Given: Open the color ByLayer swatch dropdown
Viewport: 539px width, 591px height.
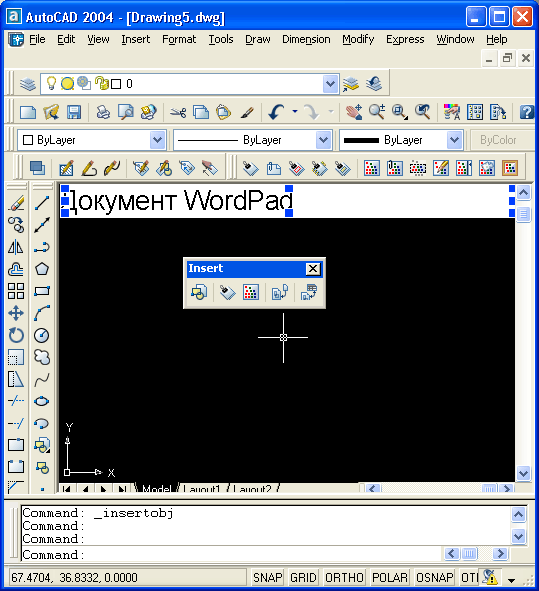Looking at the screenshot, I should tap(157, 140).
